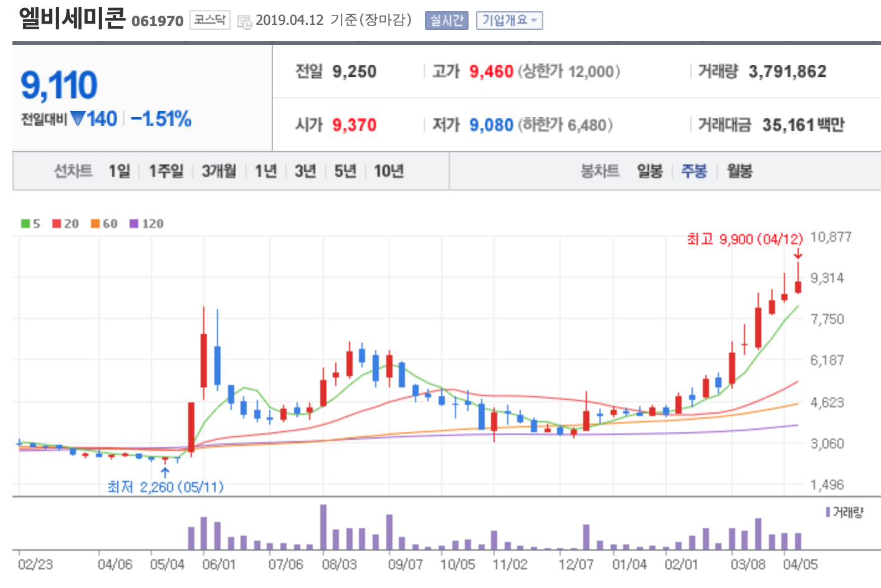
Task: Click the 전일 value 9,250
Action: 355,72
